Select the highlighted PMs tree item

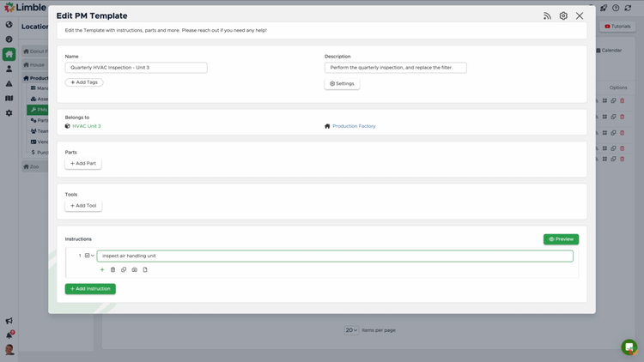tap(38, 110)
